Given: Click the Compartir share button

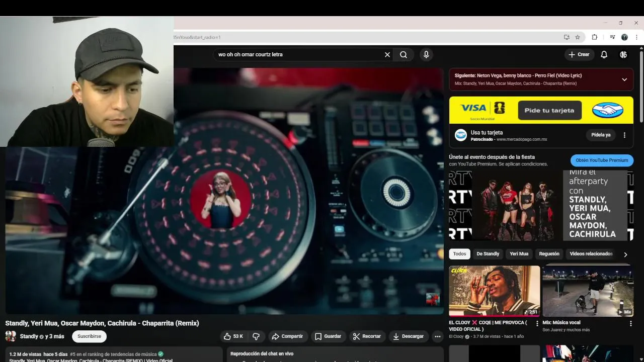Looking at the screenshot, I should click(x=287, y=336).
